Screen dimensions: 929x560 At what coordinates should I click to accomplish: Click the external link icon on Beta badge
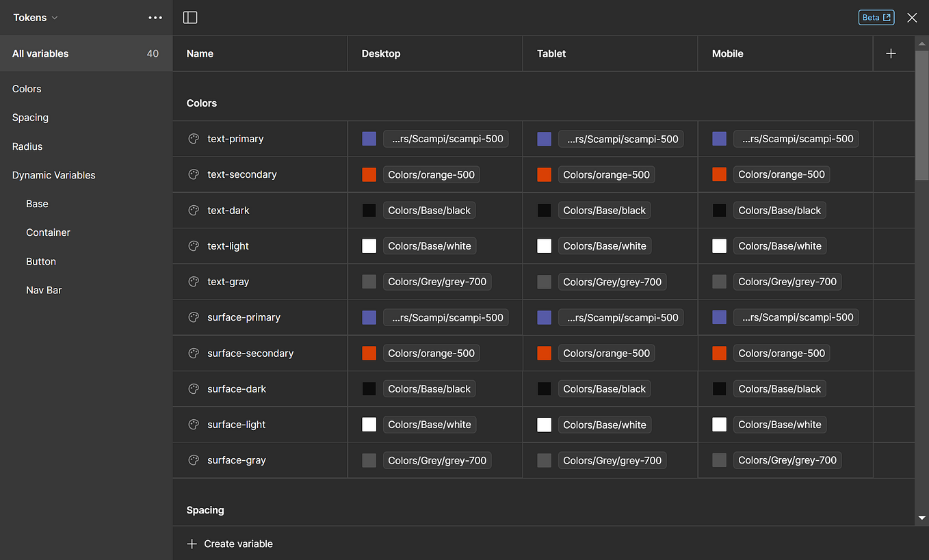point(887,17)
